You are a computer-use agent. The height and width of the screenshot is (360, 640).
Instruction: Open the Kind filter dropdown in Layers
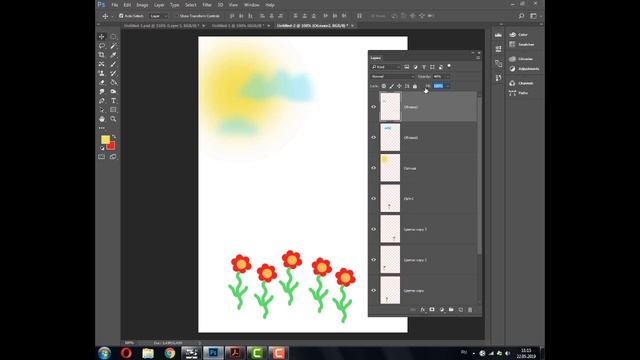pos(386,67)
